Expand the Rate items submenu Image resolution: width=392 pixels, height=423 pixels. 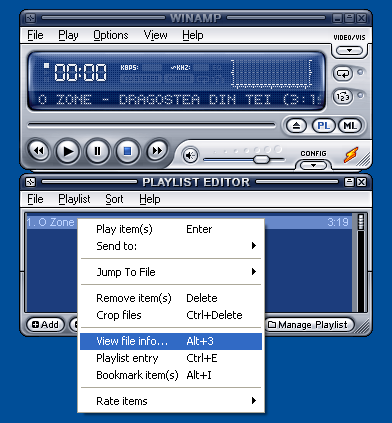coord(171,401)
